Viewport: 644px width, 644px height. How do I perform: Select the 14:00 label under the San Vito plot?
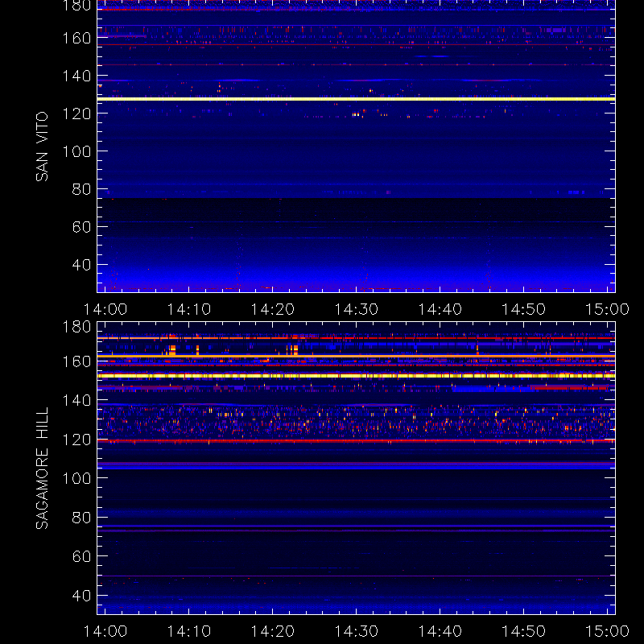[105, 309]
